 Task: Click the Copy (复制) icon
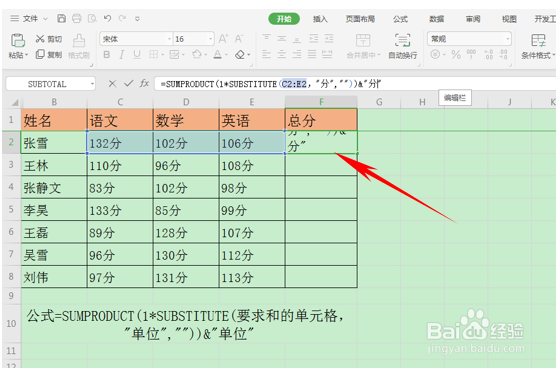point(40,54)
